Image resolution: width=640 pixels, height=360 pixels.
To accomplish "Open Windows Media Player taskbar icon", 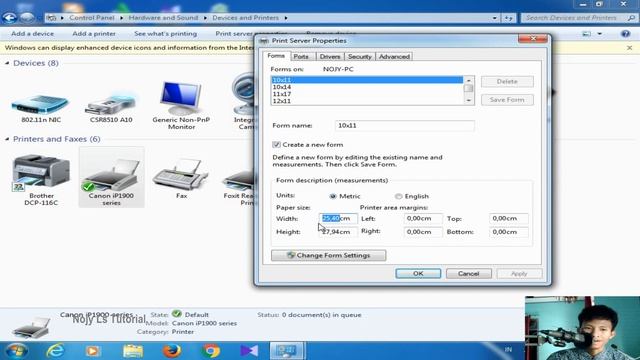I will 93,351.
